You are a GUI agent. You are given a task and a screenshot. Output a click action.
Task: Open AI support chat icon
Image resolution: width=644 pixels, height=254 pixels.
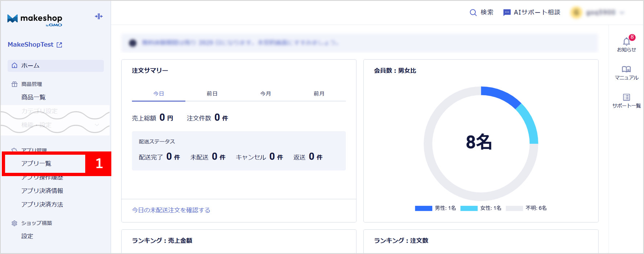[507, 13]
